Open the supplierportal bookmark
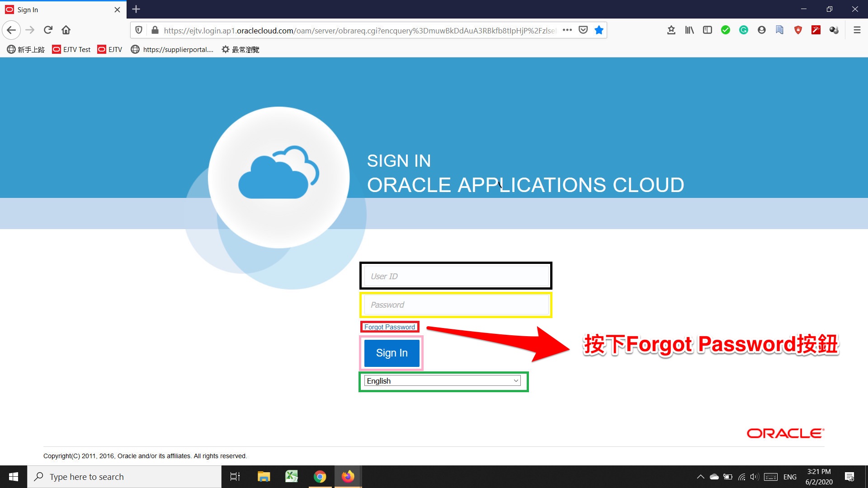This screenshot has width=868, height=488. click(172, 50)
